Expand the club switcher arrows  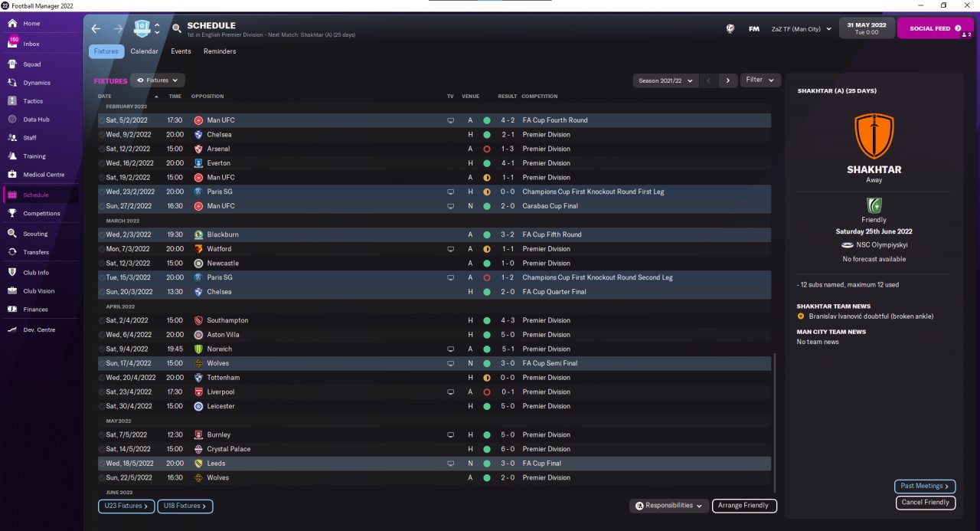(x=157, y=29)
